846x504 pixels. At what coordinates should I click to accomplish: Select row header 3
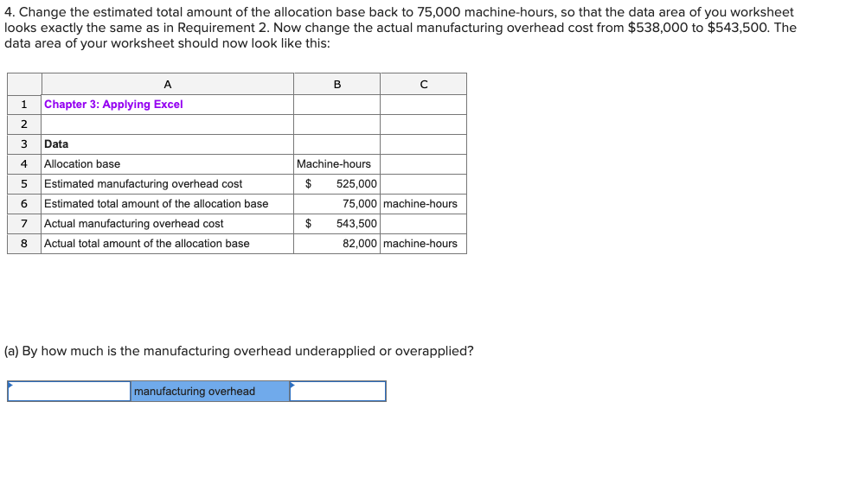(24, 144)
